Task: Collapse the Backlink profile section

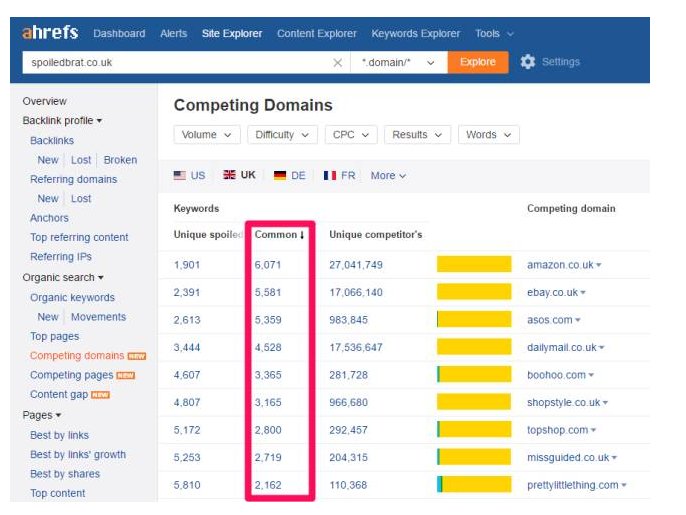Action: click(62, 120)
